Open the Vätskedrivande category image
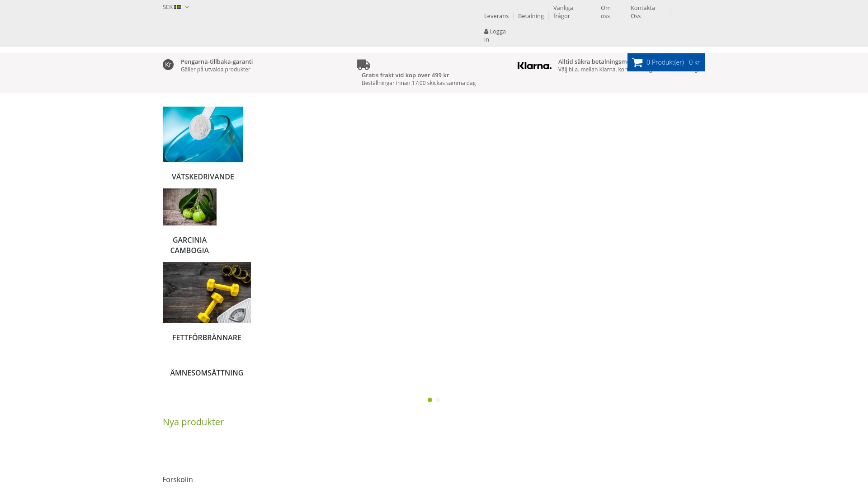The image size is (868, 488). pyautogui.click(x=203, y=134)
